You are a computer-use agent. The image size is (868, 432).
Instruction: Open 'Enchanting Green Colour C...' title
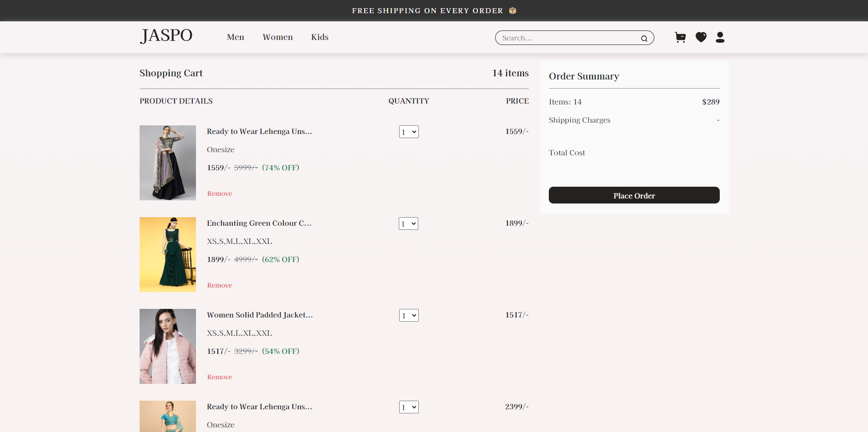[259, 223]
